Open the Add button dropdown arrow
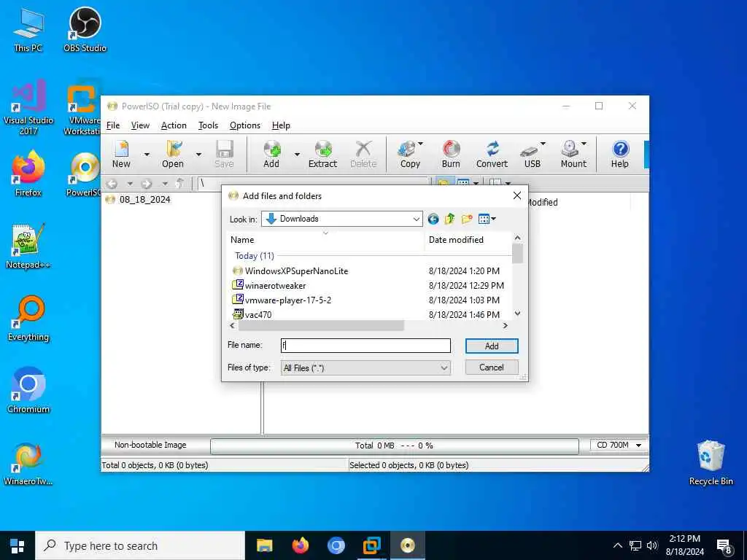Image resolution: width=747 pixels, height=560 pixels. 297,155
